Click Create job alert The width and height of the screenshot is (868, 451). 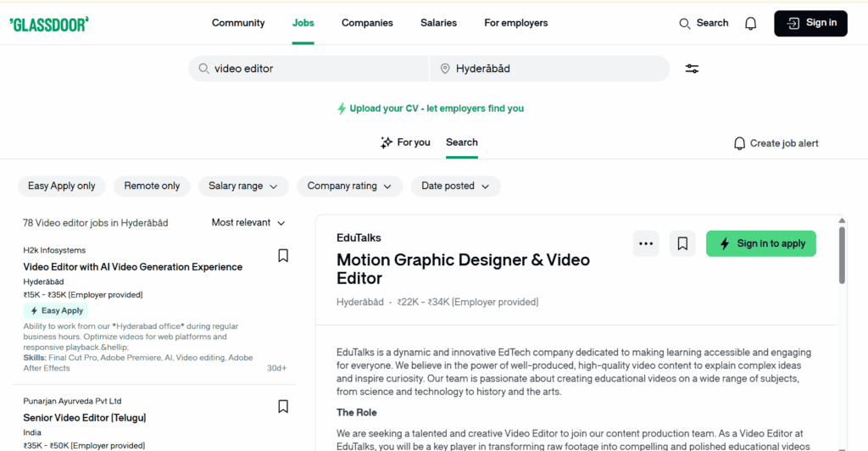click(776, 143)
